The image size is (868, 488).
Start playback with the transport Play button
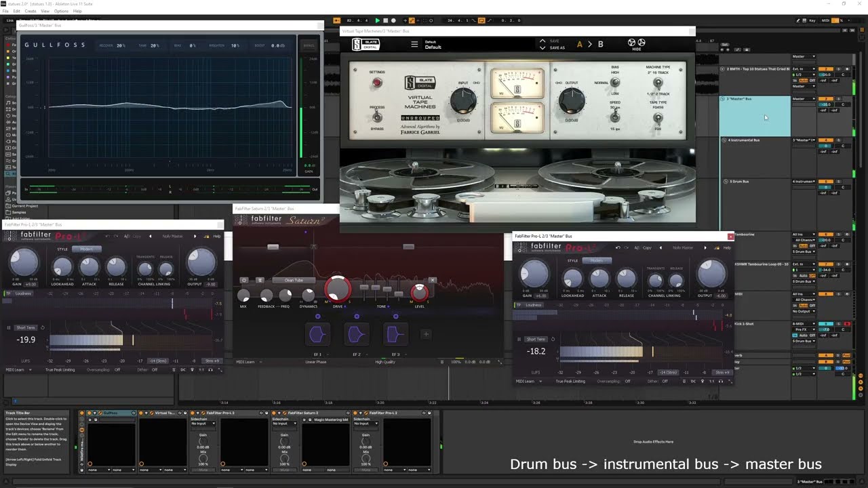[378, 20]
